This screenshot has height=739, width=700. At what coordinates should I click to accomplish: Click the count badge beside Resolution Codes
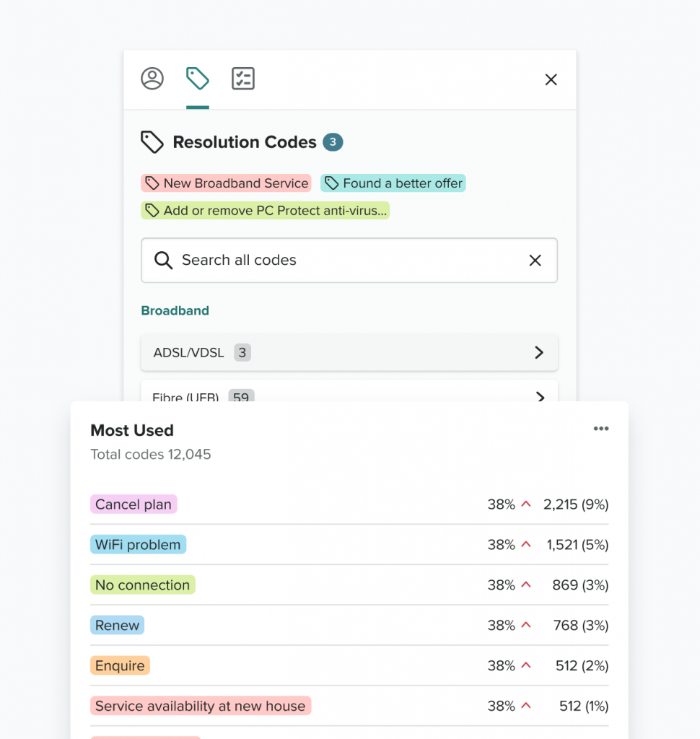333,142
